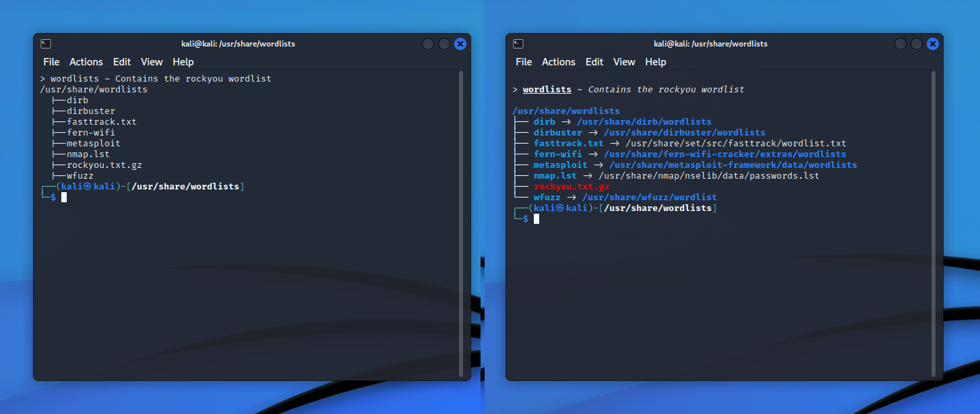Open View menu in right terminal
980x414 pixels.
pos(623,62)
